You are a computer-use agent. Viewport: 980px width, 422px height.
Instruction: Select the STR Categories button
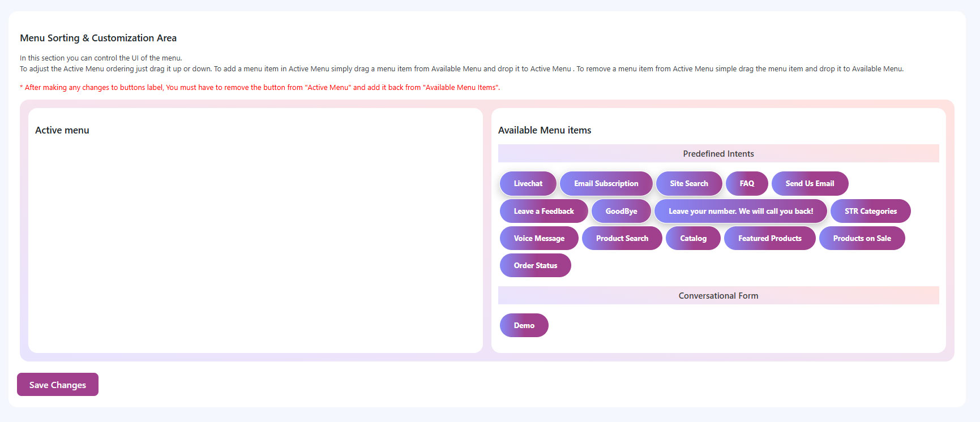click(x=870, y=211)
